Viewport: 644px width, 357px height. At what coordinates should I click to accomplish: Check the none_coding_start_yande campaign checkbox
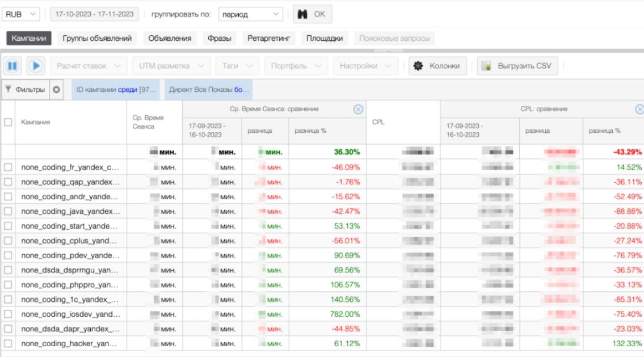tap(8, 226)
